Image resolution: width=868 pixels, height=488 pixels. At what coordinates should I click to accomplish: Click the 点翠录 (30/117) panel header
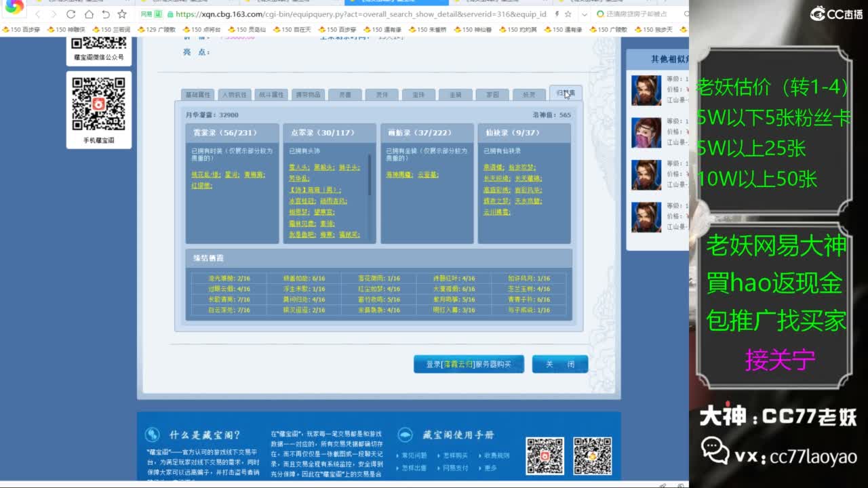point(330,133)
